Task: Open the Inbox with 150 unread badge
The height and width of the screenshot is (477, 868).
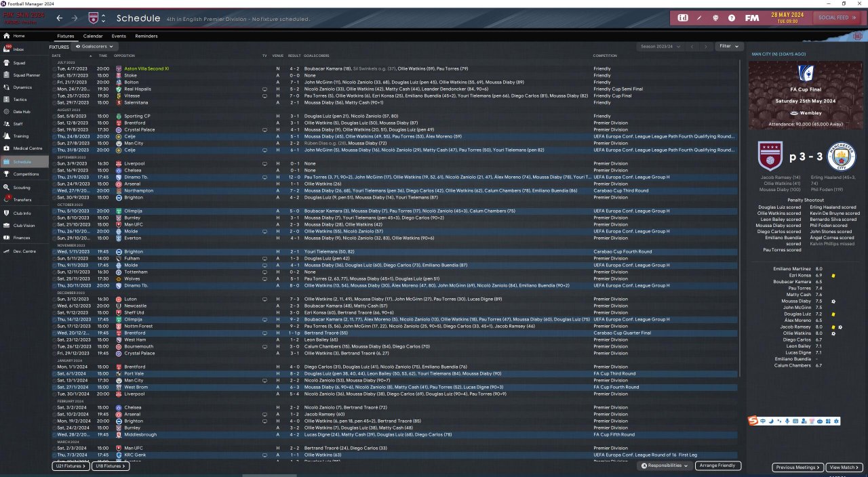Action: pos(24,49)
